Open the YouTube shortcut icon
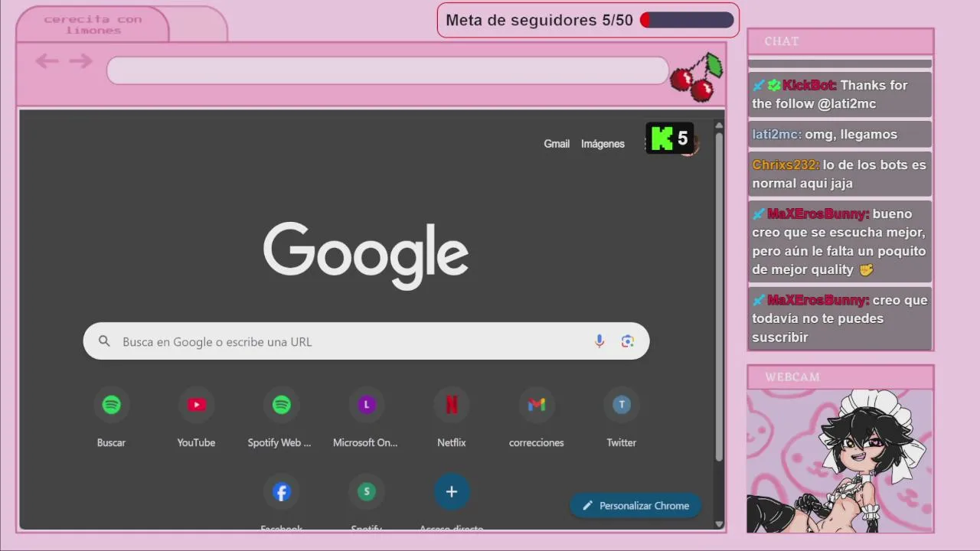The image size is (980, 551). (197, 405)
